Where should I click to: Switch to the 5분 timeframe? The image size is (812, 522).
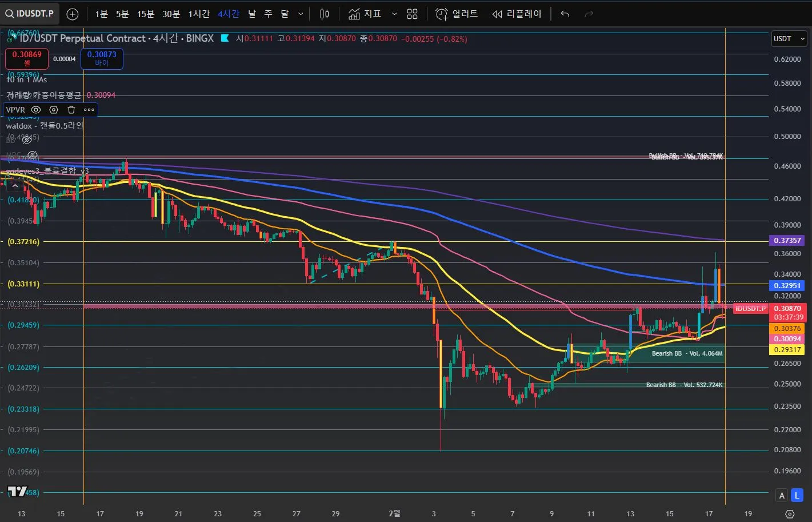122,14
